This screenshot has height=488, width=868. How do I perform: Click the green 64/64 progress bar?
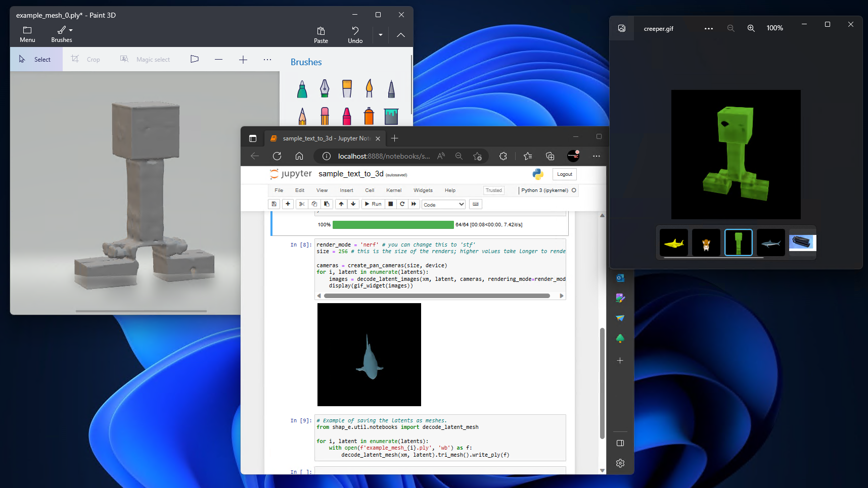pos(393,224)
